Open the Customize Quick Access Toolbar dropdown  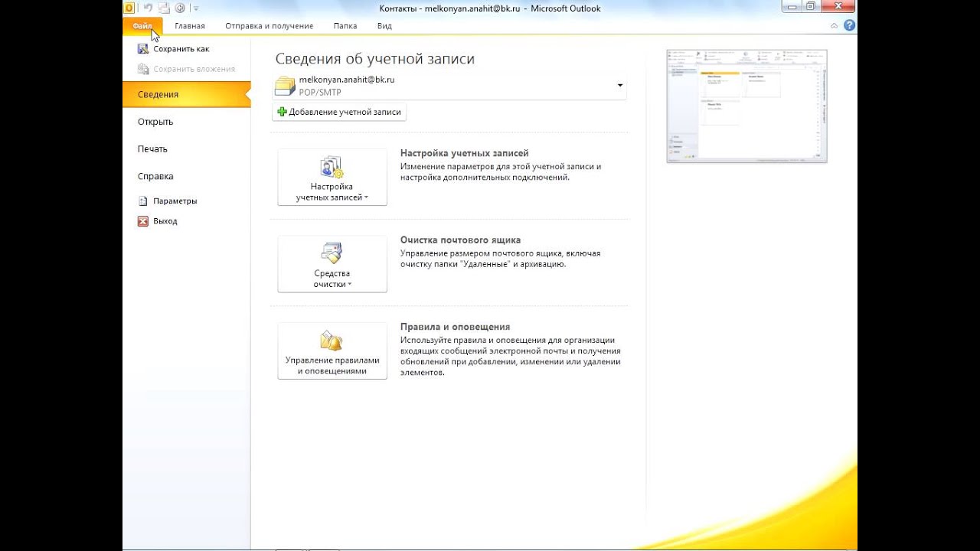[x=196, y=8]
